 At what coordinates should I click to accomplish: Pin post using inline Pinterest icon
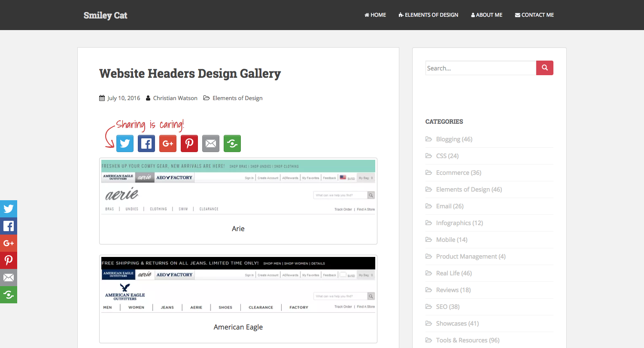189,143
